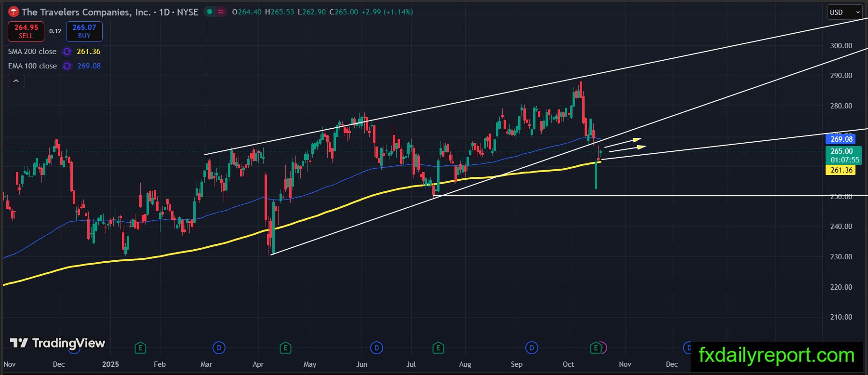
Task: Click the open value O264.40
Action: click(x=247, y=12)
